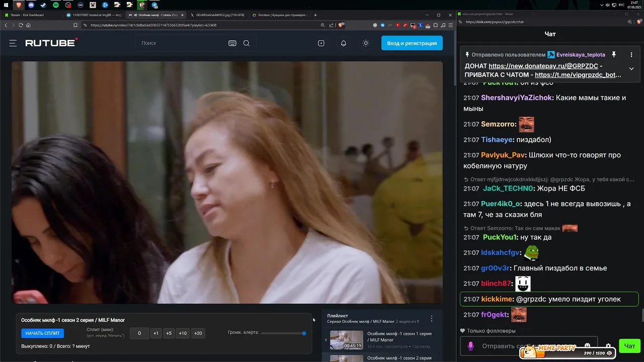Open Brave Shields for Rutube
The height and width of the screenshot is (362, 644).
(x=342, y=25)
